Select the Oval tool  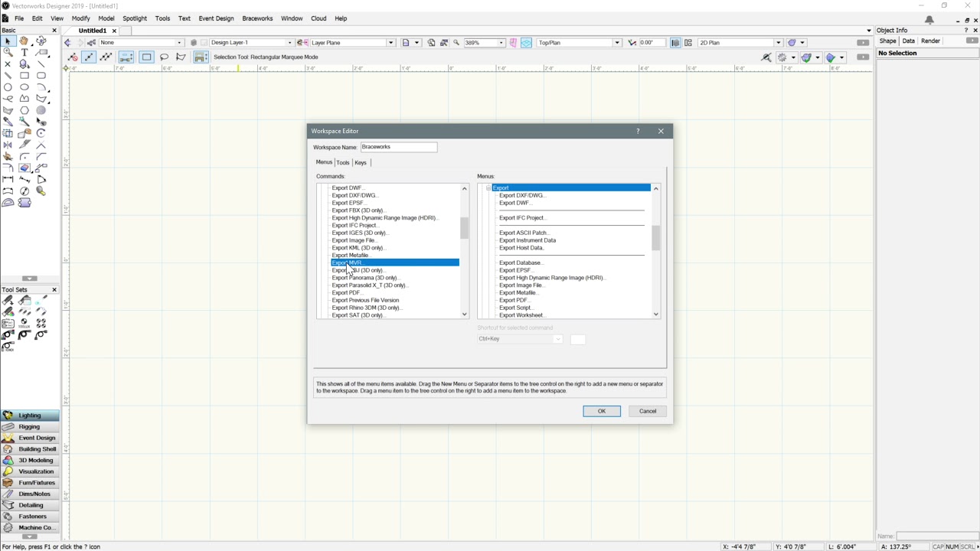tap(24, 87)
